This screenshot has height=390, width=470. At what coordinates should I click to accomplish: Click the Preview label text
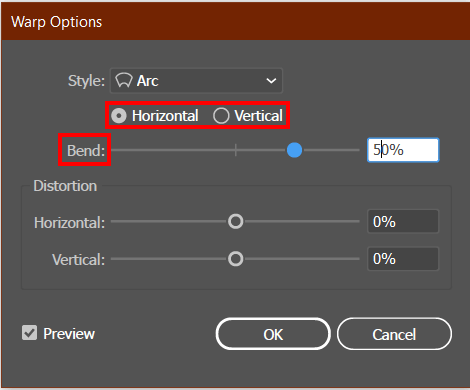click(x=69, y=334)
